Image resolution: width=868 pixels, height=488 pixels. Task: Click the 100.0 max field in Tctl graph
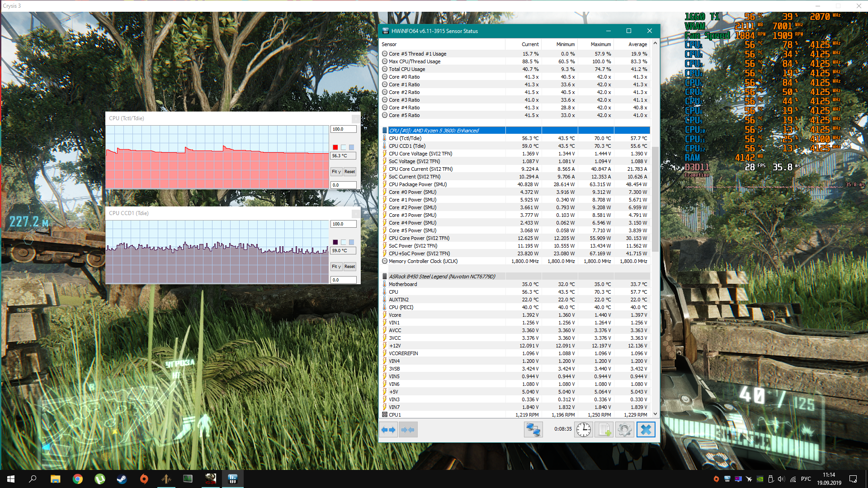(343, 129)
